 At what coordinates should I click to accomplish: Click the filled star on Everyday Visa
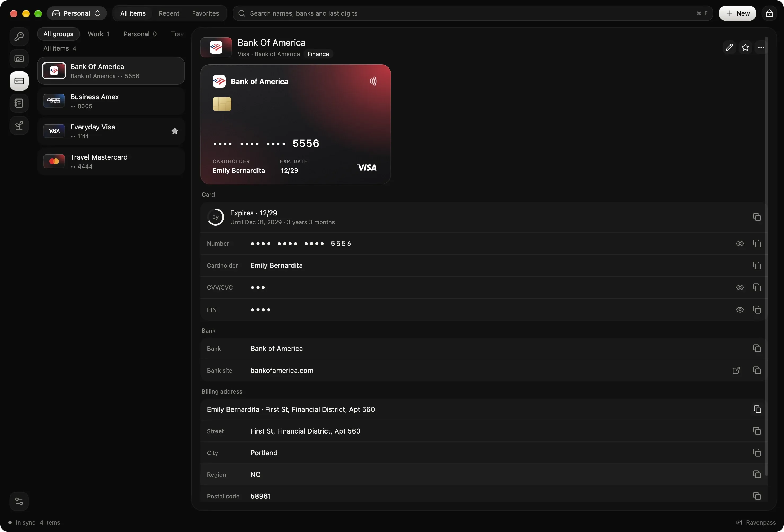175,131
